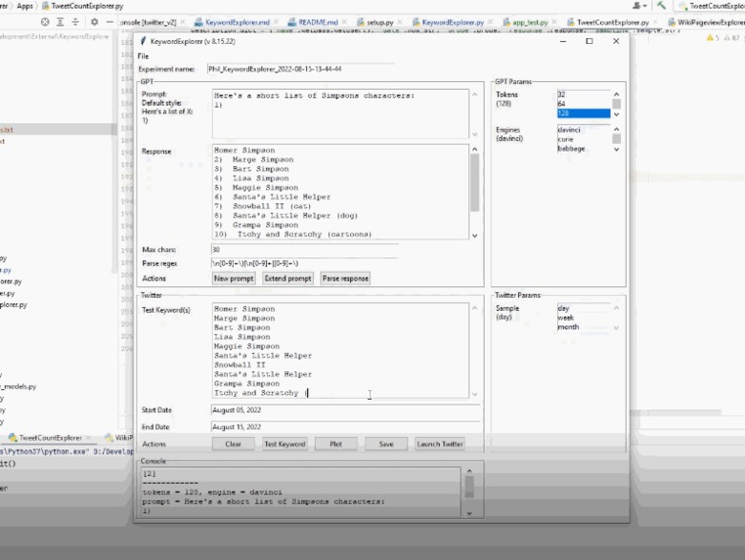Image resolution: width=745 pixels, height=560 pixels.
Task: Click the green build hammer icon
Action: pyautogui.click(x=661, y=6)
